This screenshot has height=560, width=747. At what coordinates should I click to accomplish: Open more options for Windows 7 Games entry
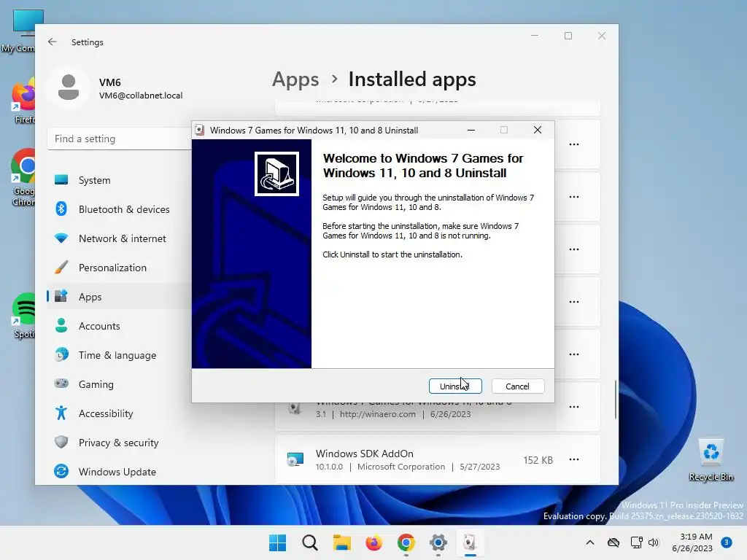pyautogui.click(x=574, y=407)
